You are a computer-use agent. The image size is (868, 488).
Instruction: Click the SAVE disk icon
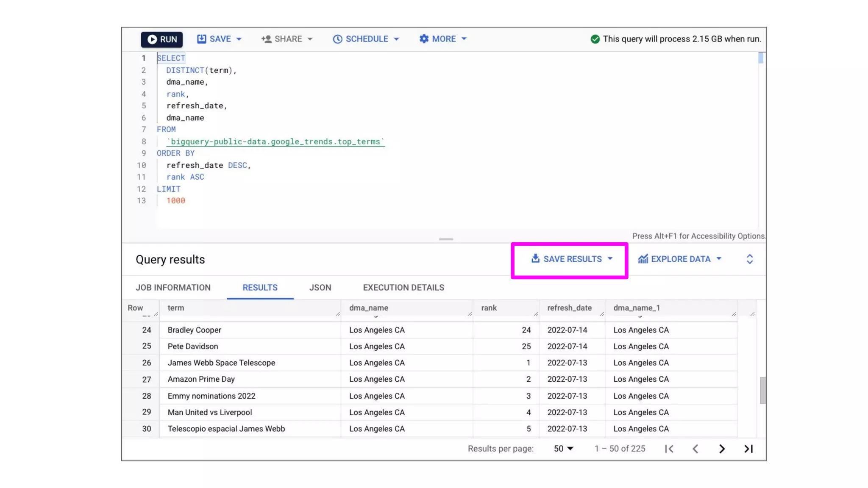click(201, 39)
